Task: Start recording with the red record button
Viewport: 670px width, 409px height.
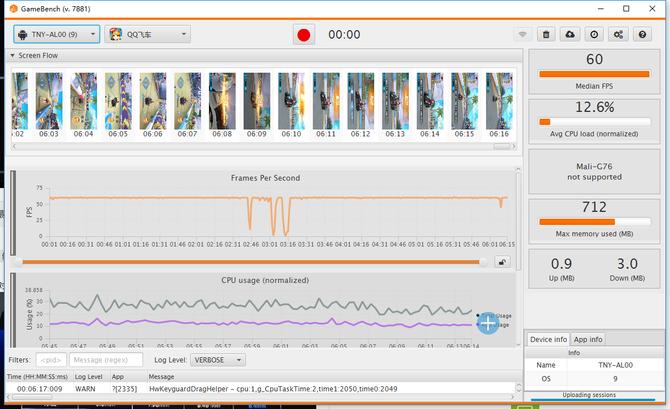Action: tap(305, 34)
